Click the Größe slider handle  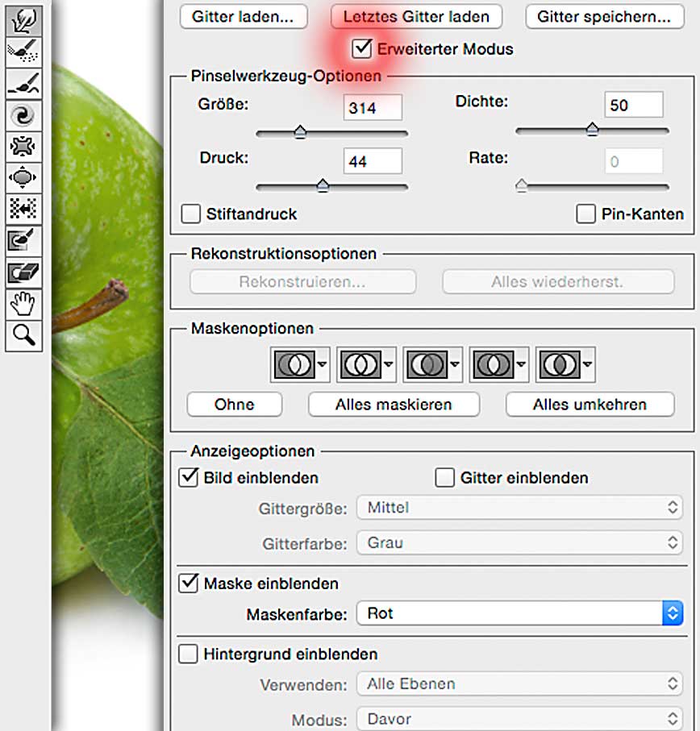300,132
